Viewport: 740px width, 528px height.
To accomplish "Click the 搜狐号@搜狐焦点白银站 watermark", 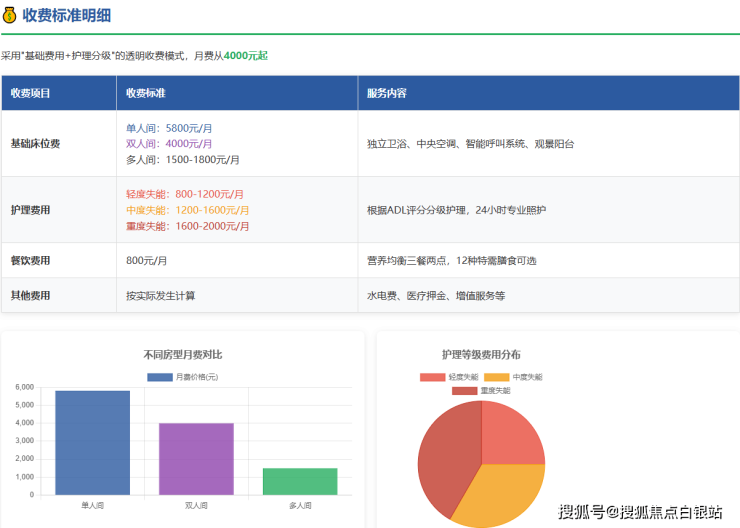I will pyautogui.click(x=640, y=512).
